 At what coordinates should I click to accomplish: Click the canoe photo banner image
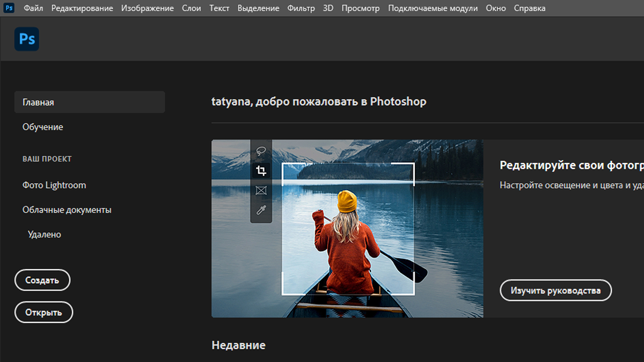[x=347, y=228]
